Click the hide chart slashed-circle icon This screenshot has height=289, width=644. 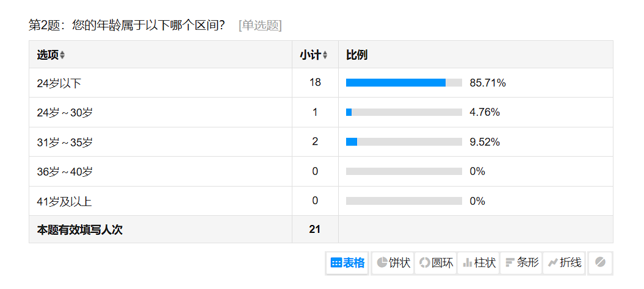pyautogui.click(x=600, y=263)
